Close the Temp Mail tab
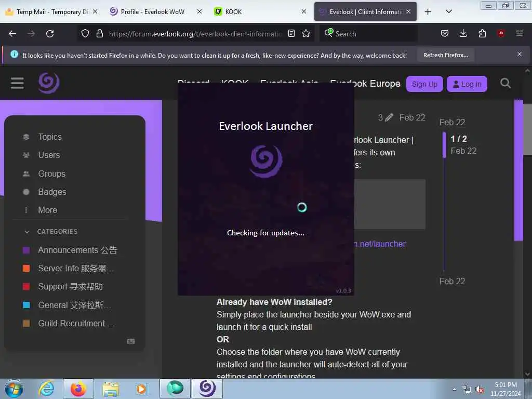 click(96, 11)
